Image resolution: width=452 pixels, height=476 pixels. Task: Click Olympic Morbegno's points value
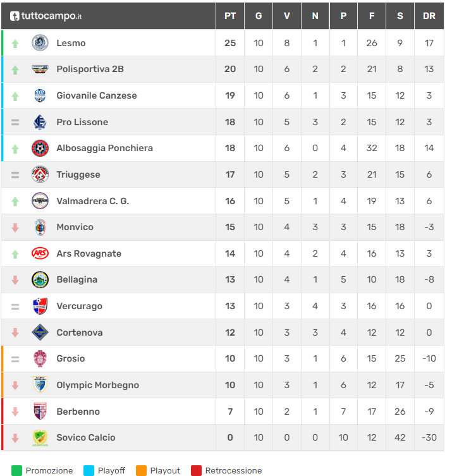click(x=230, y=385)
